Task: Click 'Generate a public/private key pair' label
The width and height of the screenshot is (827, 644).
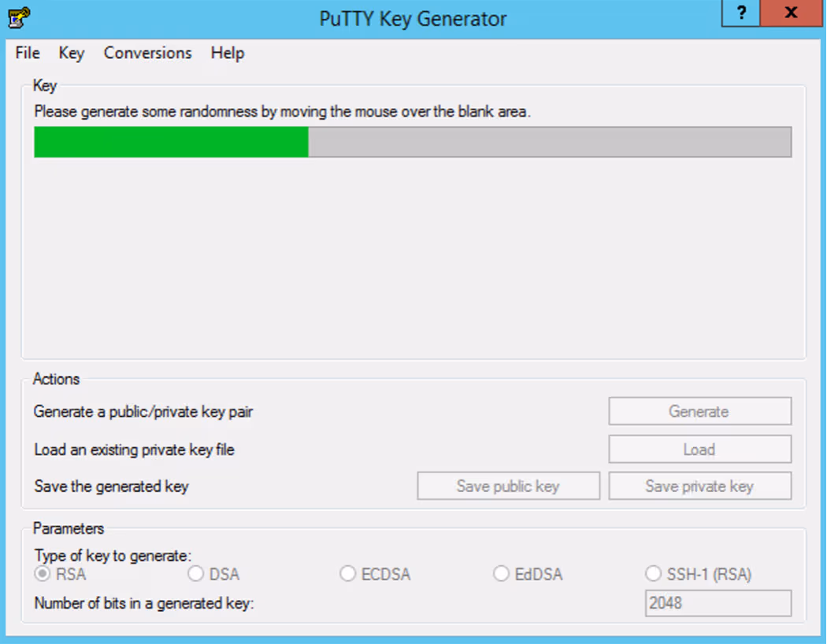Action: pos(143,412)
